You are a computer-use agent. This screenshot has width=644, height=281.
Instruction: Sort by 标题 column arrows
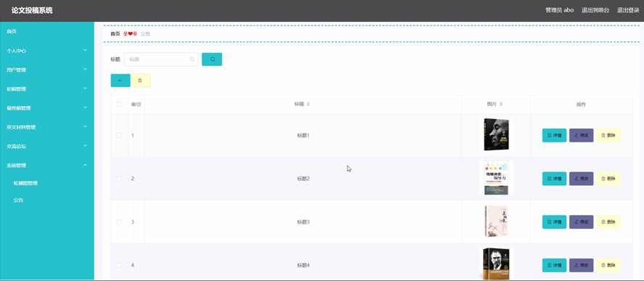click(308, 105)
